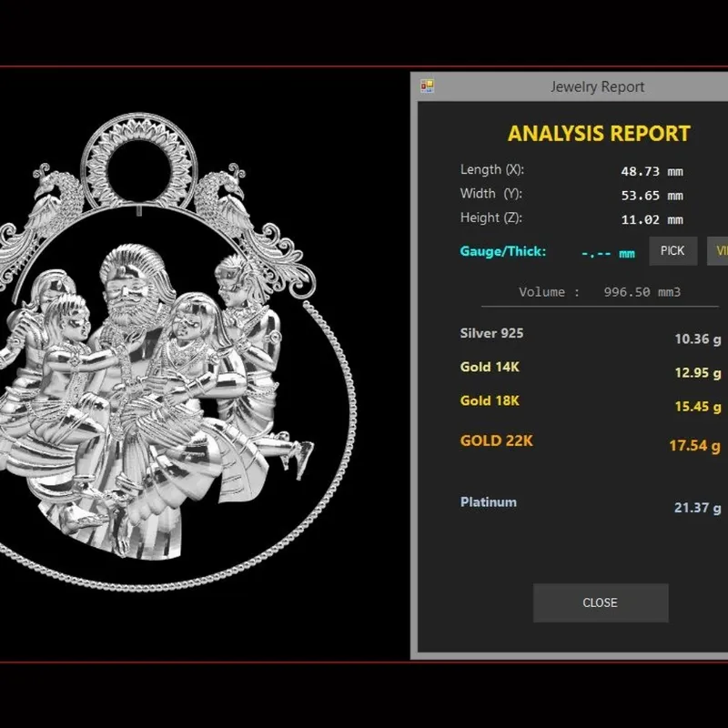Click the Gold 18K weight 15.45 g

click(x=698, y=407)
